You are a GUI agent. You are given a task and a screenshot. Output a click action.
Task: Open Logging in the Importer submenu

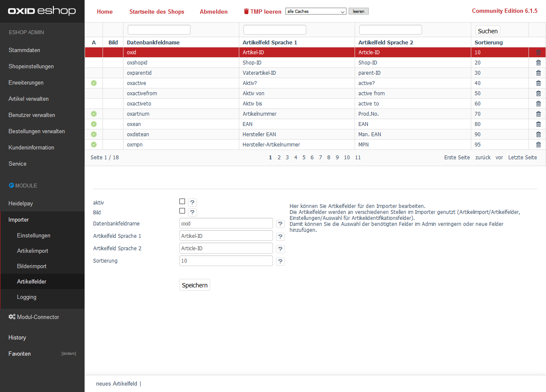click(x=26, y=297)
